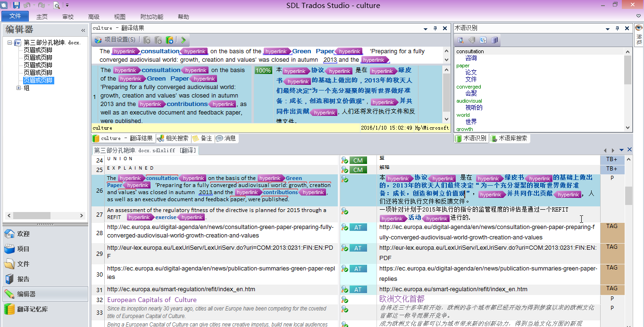Viewport: 644px width, 327px height.
Task: Collapse the 第三部分孔艳坤.docx tree node
Action: tap(10, 42)
